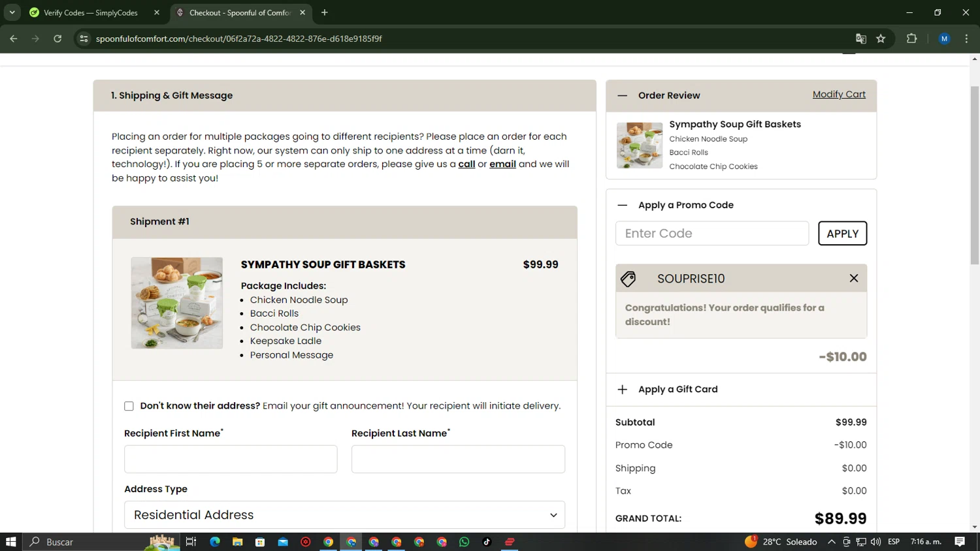Expand the Apply a Gift Card section

click(x=623, y=389)
